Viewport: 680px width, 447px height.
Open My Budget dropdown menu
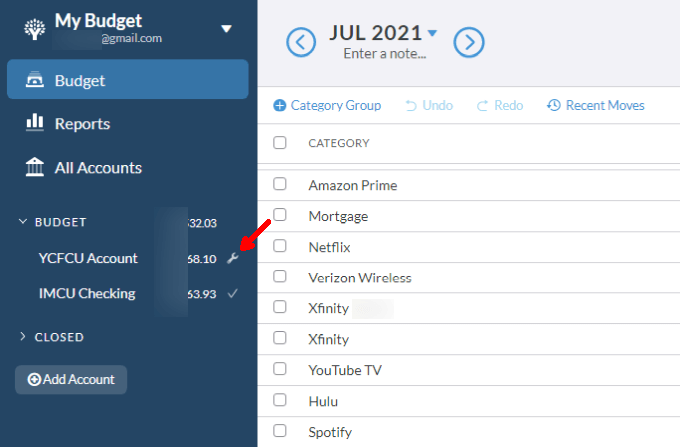point(226,29)
